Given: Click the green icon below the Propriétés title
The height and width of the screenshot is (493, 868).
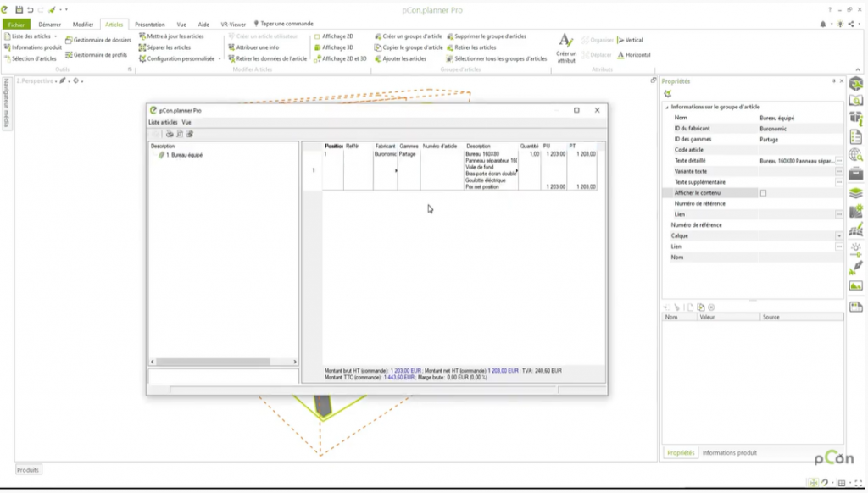Looking at the screenshot, I should click(x=668, y=94).
